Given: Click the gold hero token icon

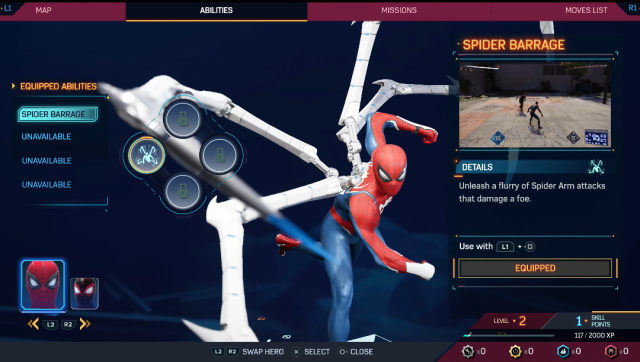Looking at the screenshot, I should pyautogui.click(x=516, y=351).
